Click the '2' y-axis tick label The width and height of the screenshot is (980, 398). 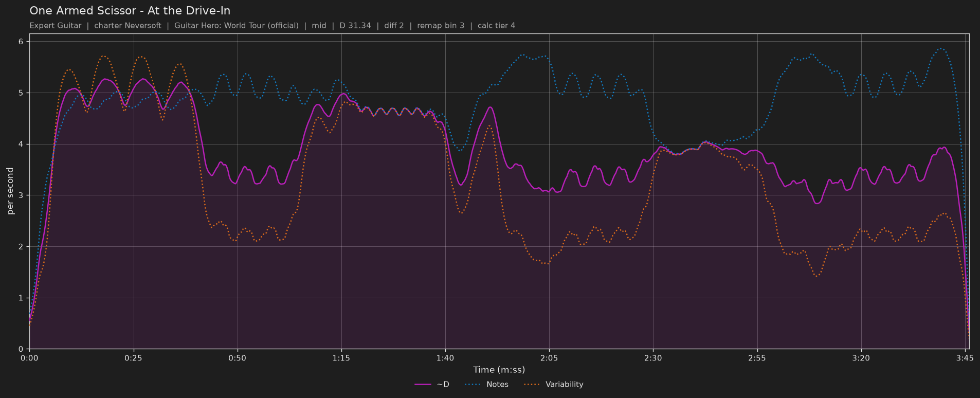click(x=21, y=247)
